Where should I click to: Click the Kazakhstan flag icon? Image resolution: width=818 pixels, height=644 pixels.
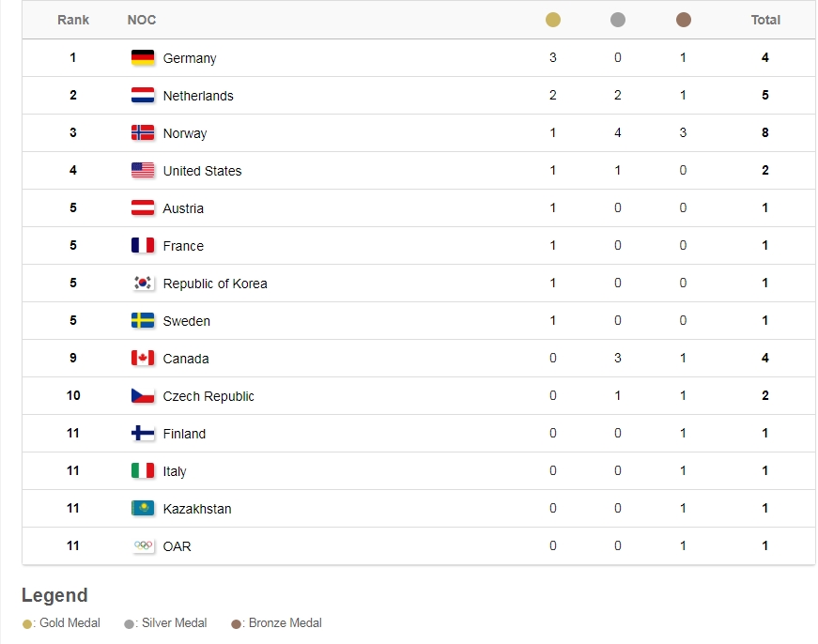click(143, 509)
